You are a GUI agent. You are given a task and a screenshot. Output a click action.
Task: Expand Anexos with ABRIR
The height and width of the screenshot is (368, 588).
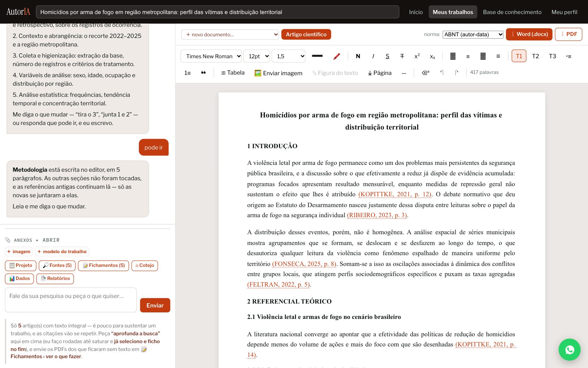[51, 240]
